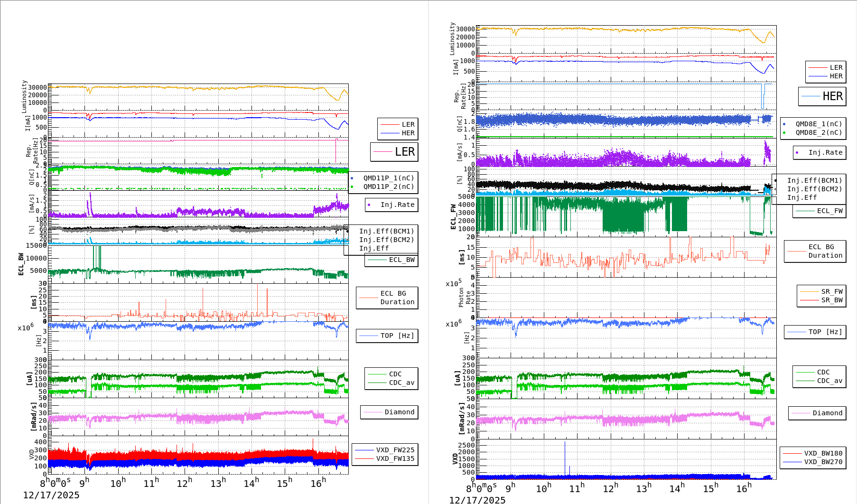
Task: Click the ECL_FW legend box
Action: tap(820, 211)
